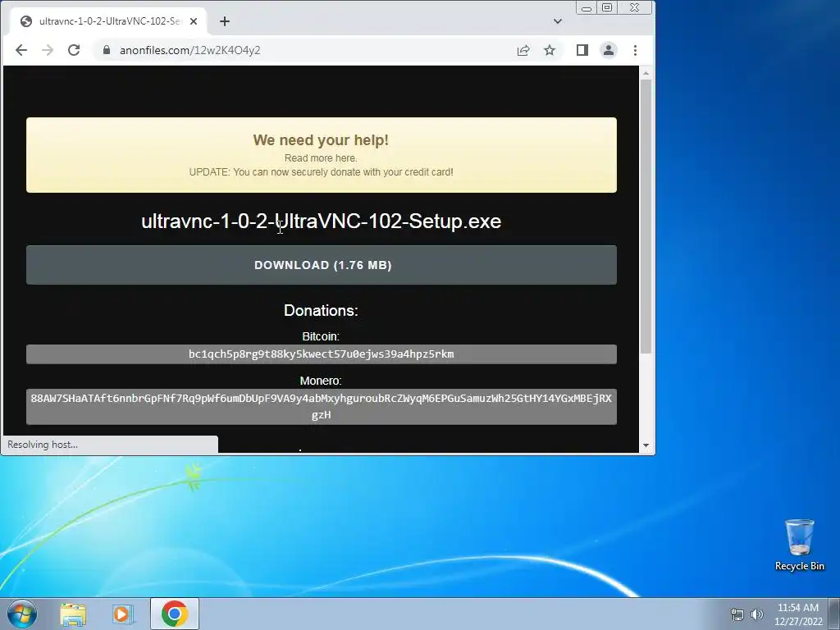Image resolution: width=840 pixels, height=630 pixels.
Task: Click page scrollbar up arrow
Action: [x=646, y=73]
